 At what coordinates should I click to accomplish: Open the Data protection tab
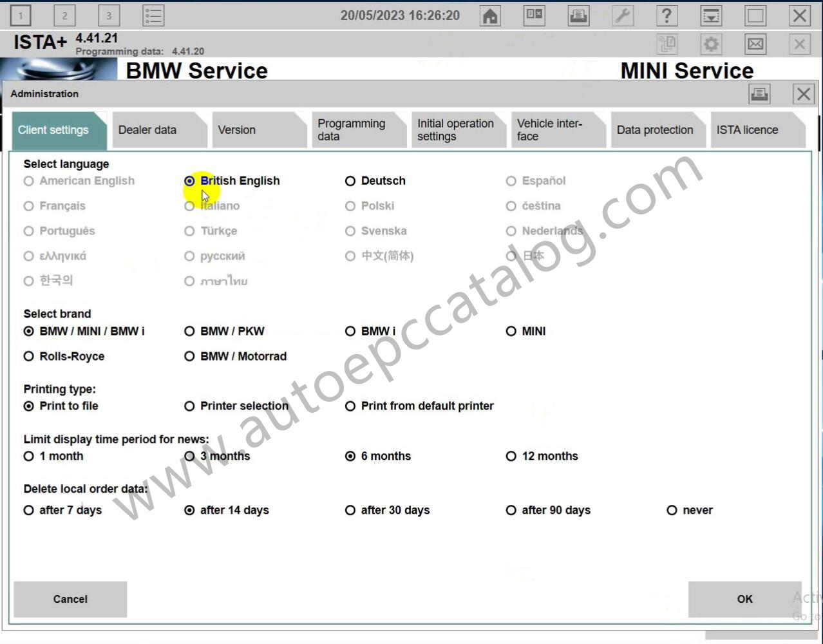(x=657, y=130)
